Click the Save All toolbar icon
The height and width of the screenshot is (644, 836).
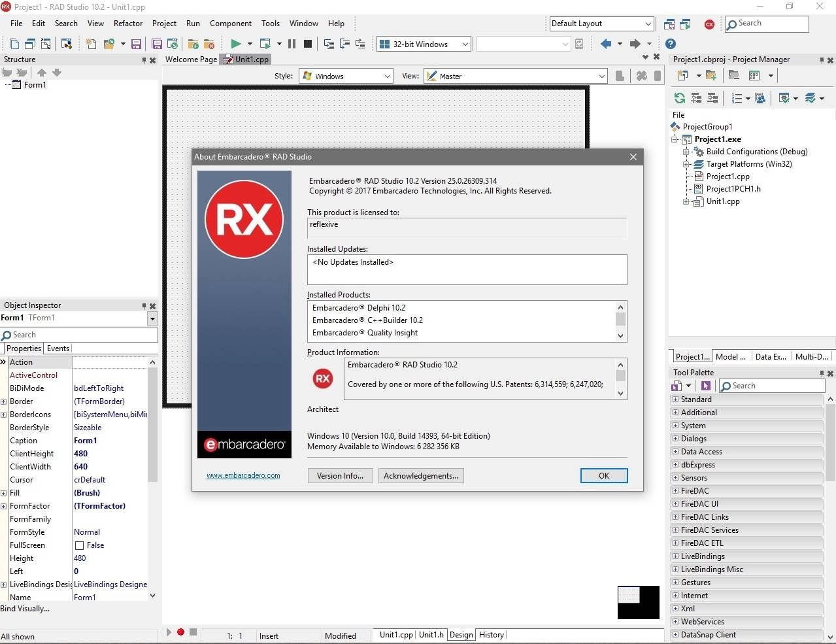157,44
